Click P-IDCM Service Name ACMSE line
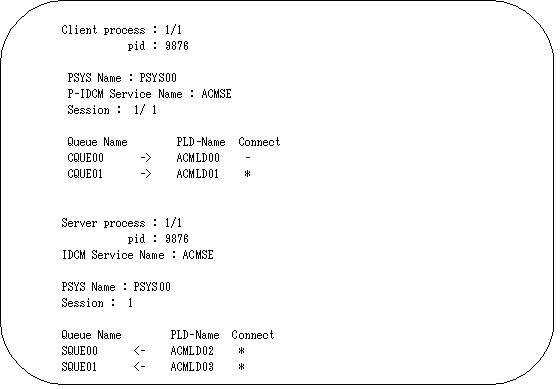The image size is (560, 389). pos(149,94)
